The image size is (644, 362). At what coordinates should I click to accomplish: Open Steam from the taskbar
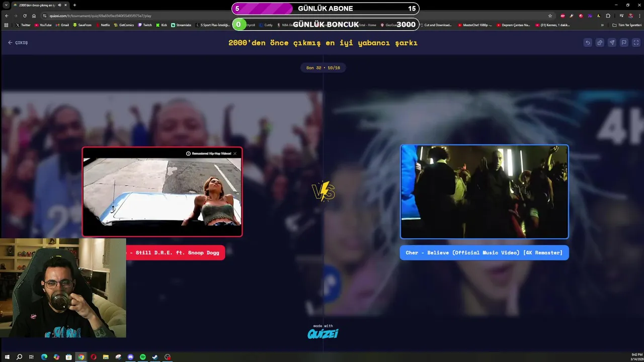[155, 357]
